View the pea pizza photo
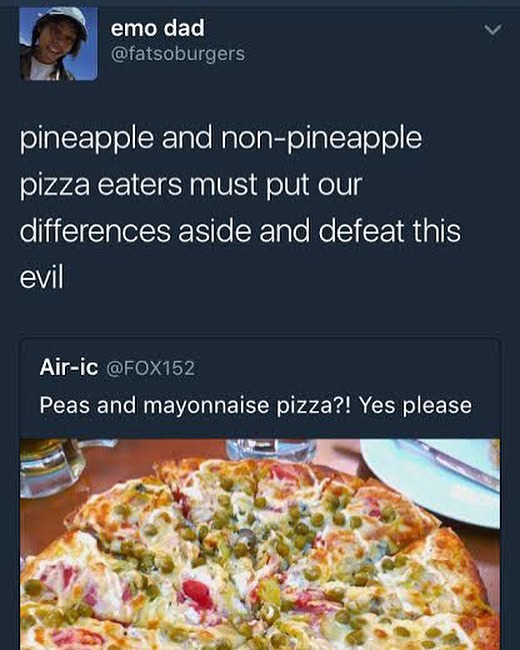Screen dimensions: 520x650 click(260, 544)
